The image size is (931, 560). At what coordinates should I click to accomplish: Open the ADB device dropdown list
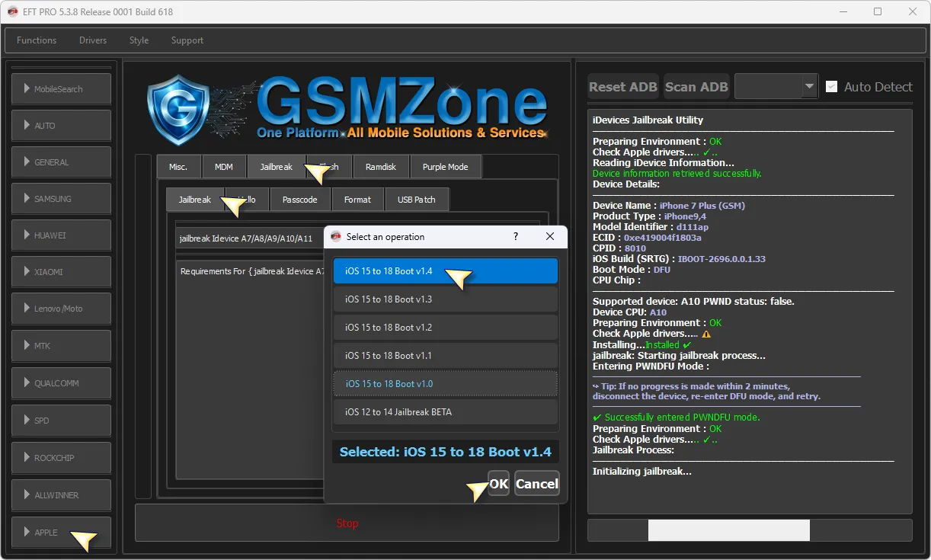[x=809, y=87]
